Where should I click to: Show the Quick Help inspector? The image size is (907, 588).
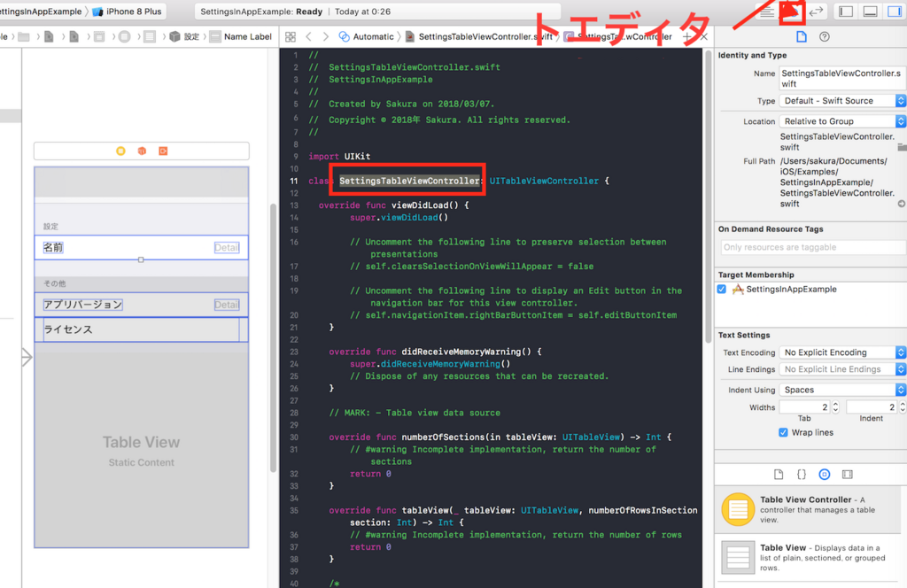(x=825, y=36)
